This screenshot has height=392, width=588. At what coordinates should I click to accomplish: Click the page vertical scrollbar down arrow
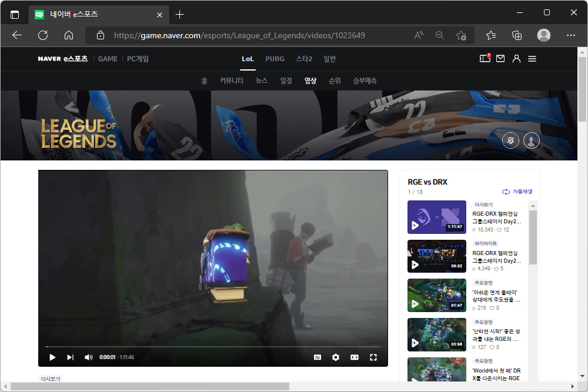(582, 376)
